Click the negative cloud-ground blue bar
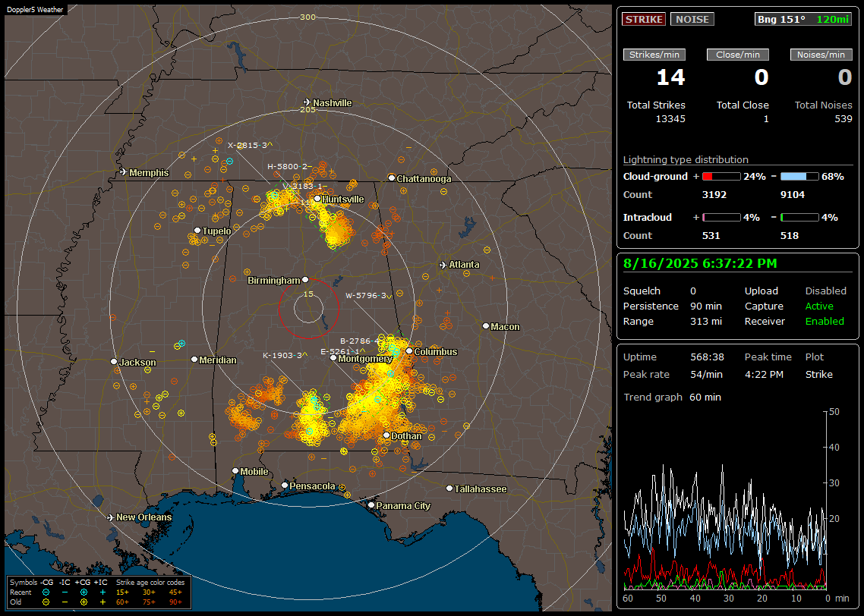This screenshot has height=616, width=864. coord(799,177)
